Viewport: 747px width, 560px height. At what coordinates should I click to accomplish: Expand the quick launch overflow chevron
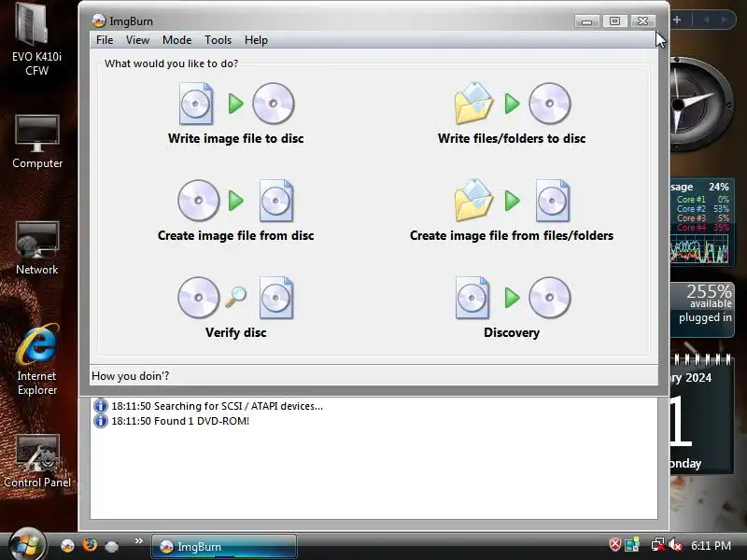point(138,541)
